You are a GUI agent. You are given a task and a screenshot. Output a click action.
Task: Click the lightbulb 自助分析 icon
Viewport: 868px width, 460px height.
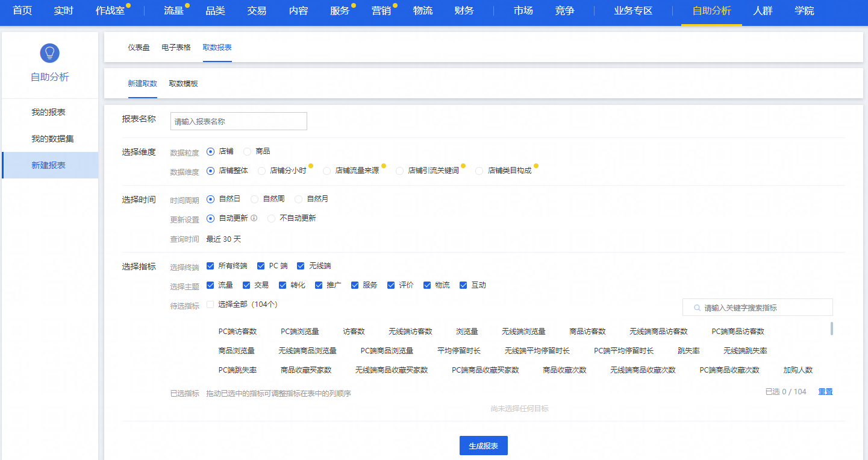[49, 53]
